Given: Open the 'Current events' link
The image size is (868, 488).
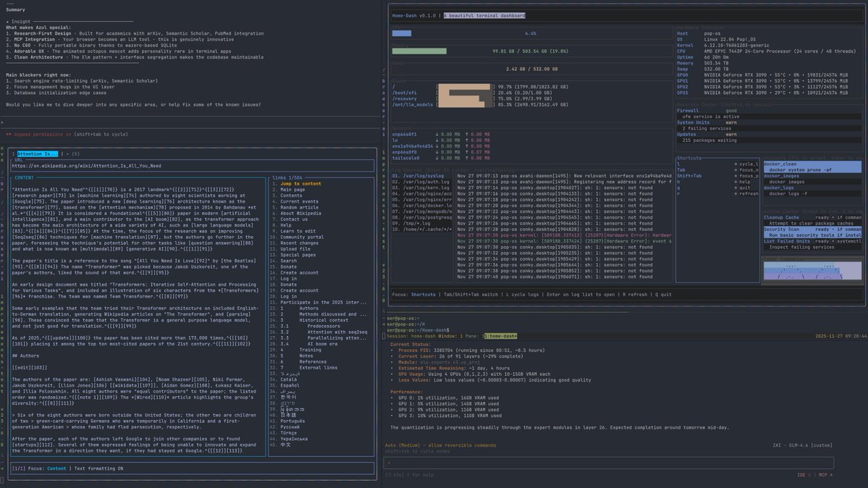Looking at the screenshot, I should [299, 201].
